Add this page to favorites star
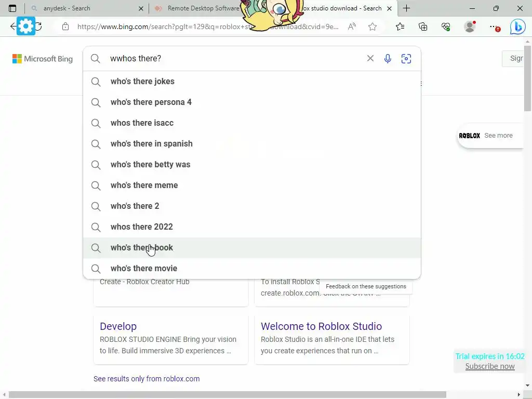This screenshot has height=399, width=532. (373, 26)
